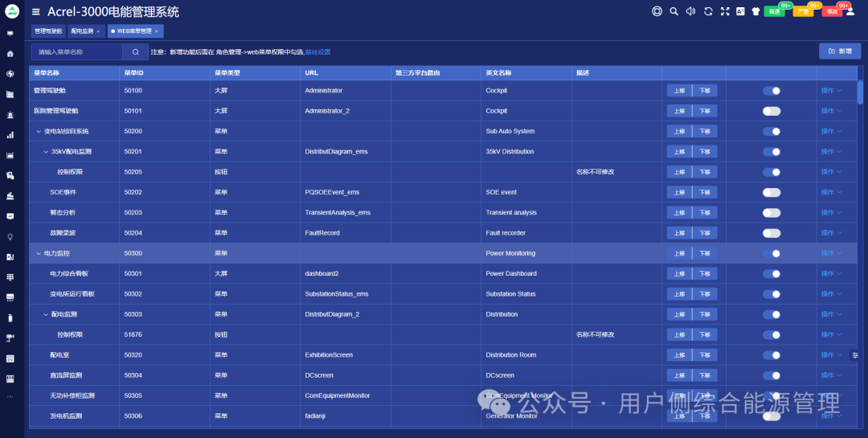The width and height of the screenshot is (868, 438).
Task: Open 操作 dropdown for 管理驾驶舱 row
Action: pos(831,90)
